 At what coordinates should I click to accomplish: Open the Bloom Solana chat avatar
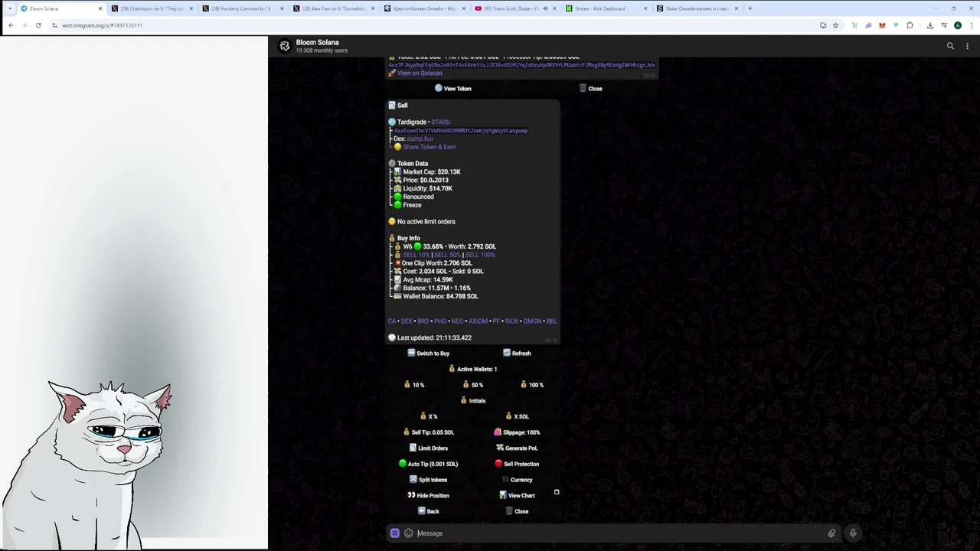285,47
